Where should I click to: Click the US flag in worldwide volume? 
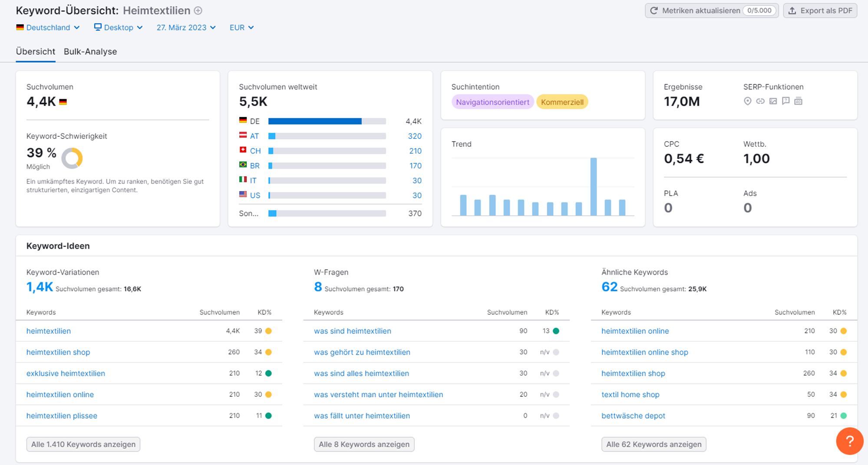point(243,195)
